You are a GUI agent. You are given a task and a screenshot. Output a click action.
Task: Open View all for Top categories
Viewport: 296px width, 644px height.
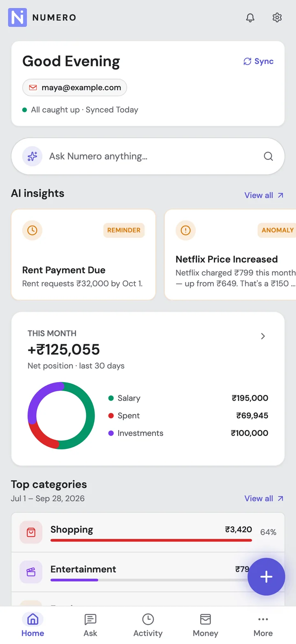coord(264,499)
